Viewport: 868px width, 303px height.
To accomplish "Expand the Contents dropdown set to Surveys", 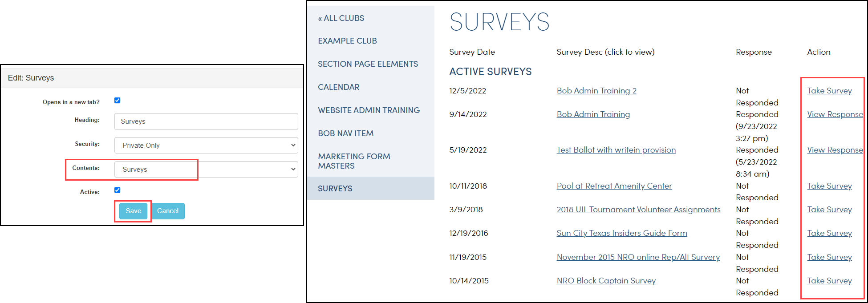I will tap(206, 170).
